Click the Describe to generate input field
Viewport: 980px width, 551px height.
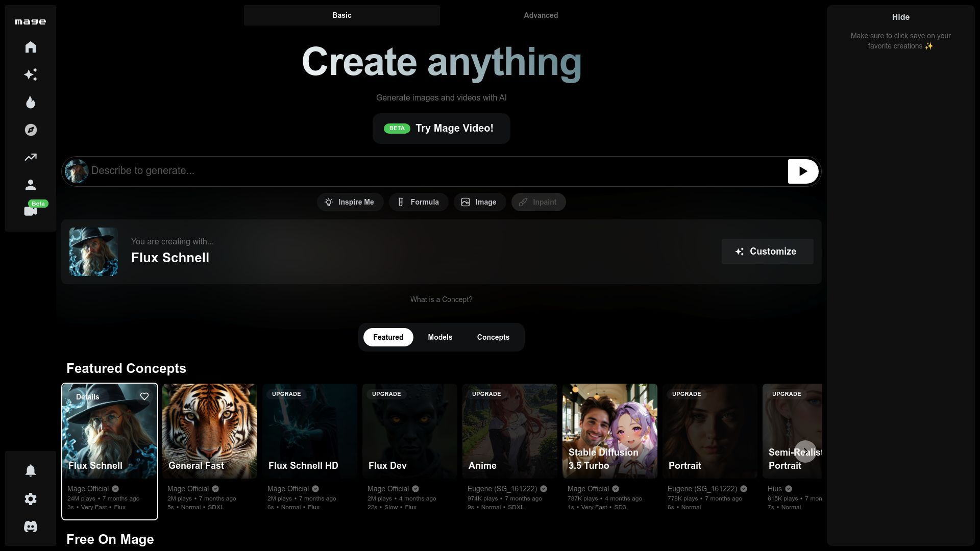coord(434,171)
